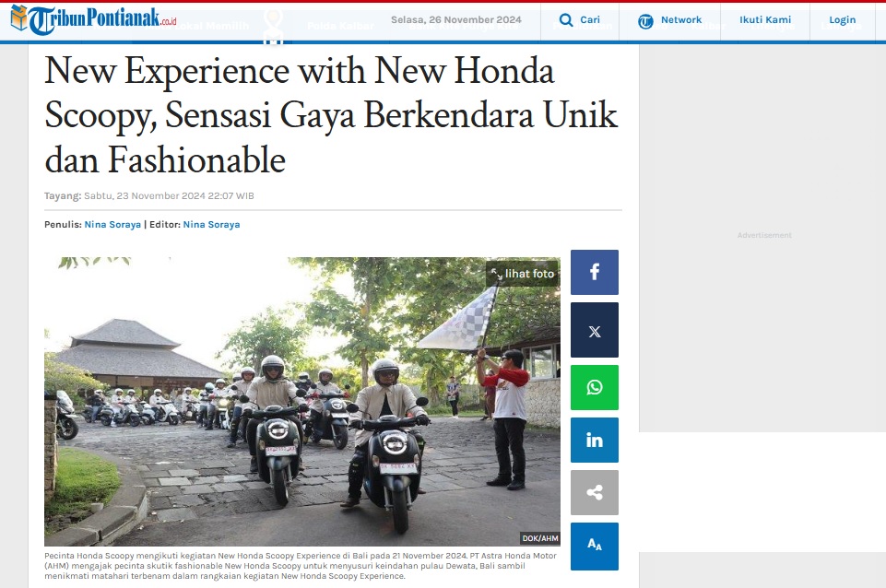Open editor Nina Soraya link
This screenshot has height=588, width=886.
point(211,224)
